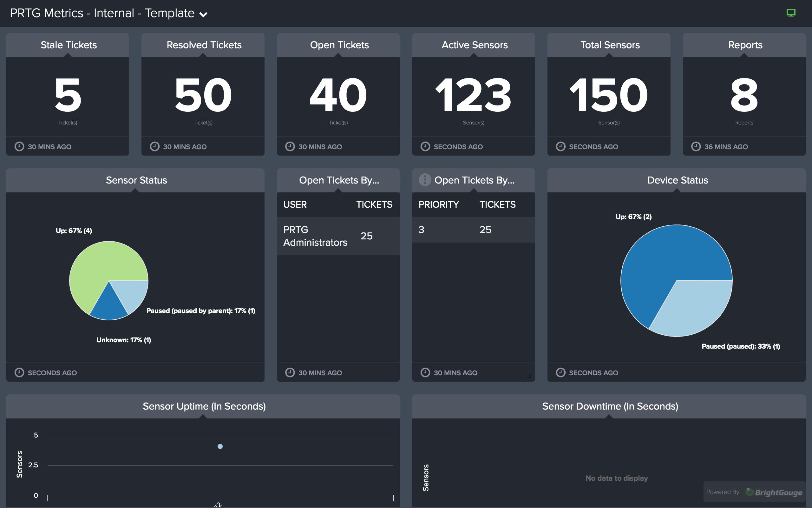This screenshot has width=812, height=508.
Task: Click the clock icon on Active Sensors
Action: coord(425,146)
